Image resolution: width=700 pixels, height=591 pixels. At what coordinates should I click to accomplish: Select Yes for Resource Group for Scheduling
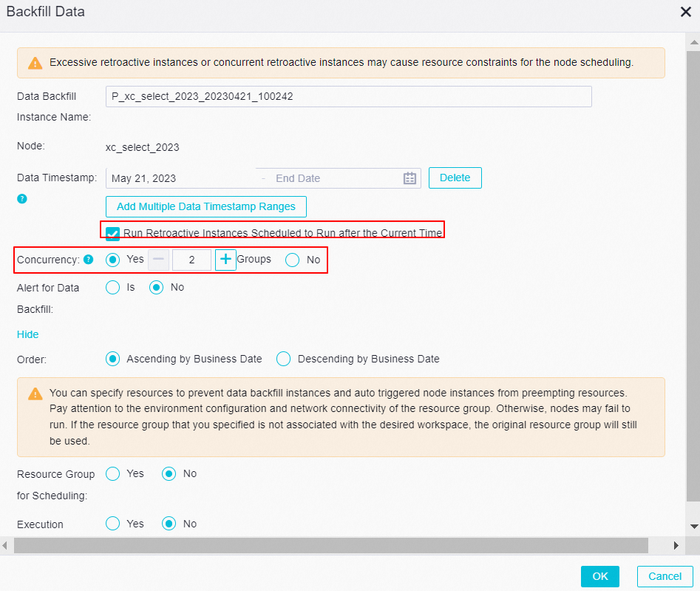point(112,474)
